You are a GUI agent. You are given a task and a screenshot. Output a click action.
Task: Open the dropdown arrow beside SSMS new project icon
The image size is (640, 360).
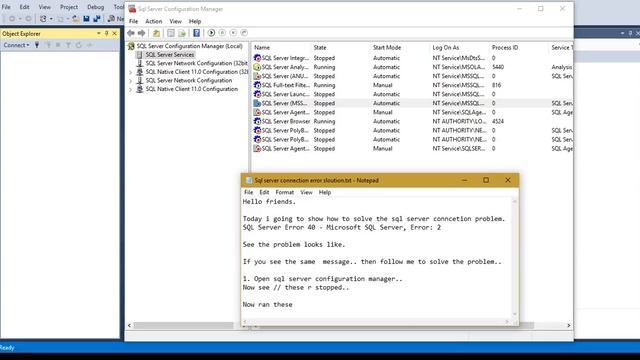click(51, 18)
